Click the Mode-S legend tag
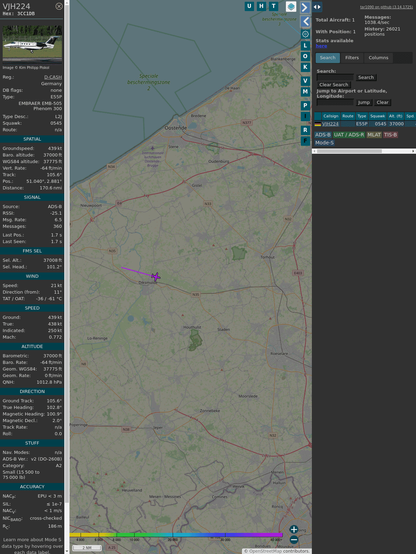Viewport: 416px width, 554px height. coord(324,143)
